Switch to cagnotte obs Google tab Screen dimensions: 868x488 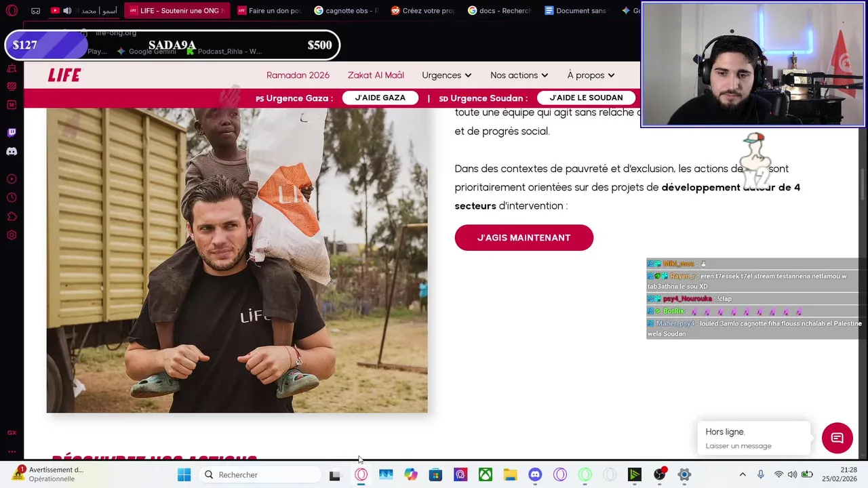coord(347,11)
